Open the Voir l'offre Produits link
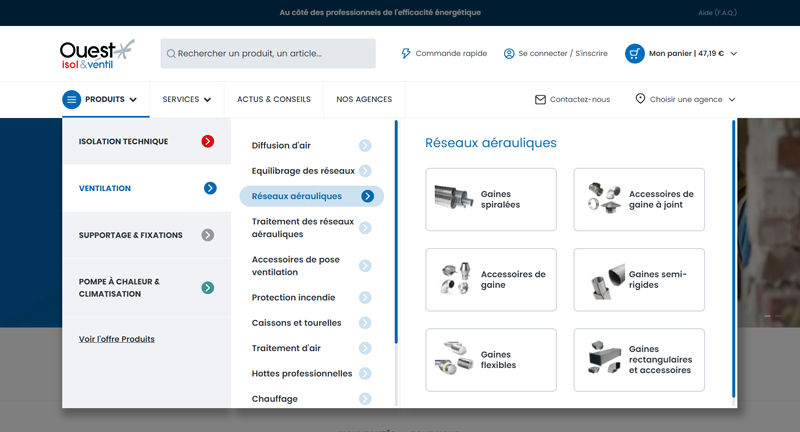Viewport: 800px width, 432px height. pyautogui.click(x=117, y=339)
